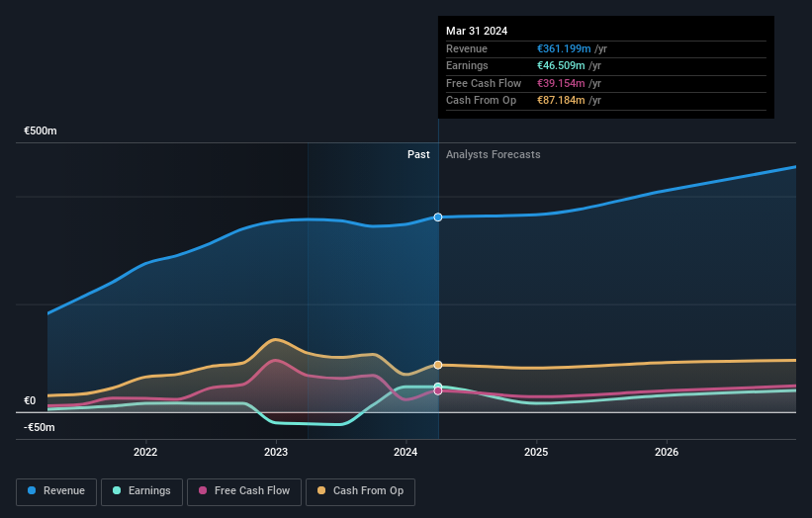Click the 2022 axis label
The image size is (812, 518).
point(145,453)
